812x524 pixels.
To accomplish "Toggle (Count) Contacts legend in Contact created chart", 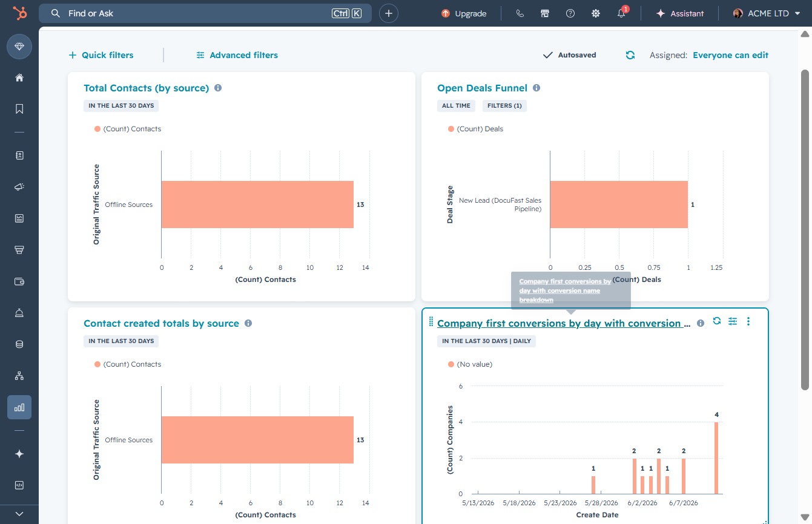I will click(128, 364).
